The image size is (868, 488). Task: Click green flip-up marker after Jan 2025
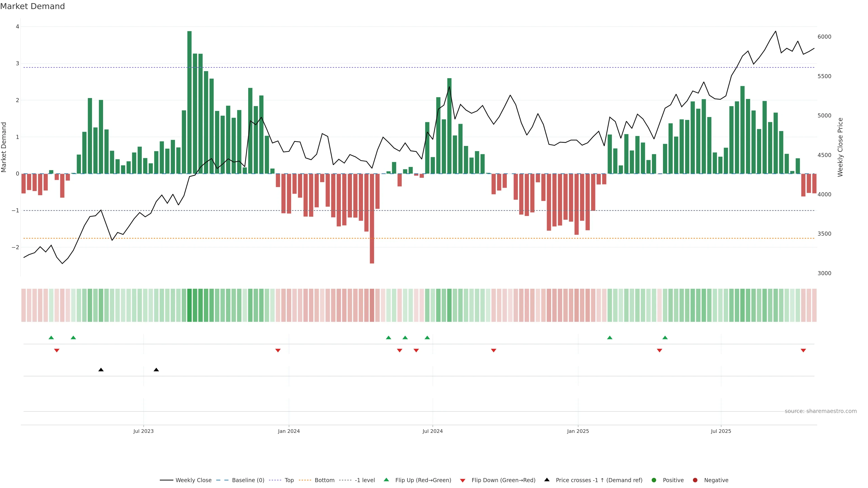[610, 338]
